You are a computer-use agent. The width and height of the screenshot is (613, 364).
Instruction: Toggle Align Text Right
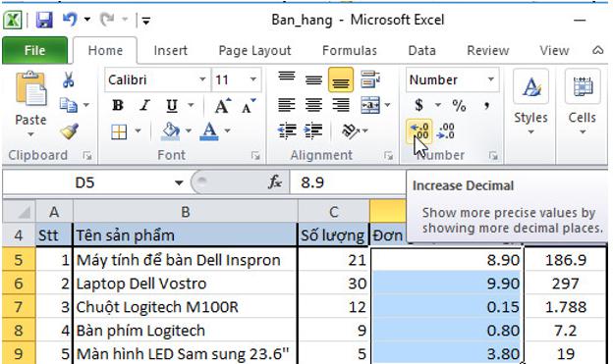coord(341,105)
